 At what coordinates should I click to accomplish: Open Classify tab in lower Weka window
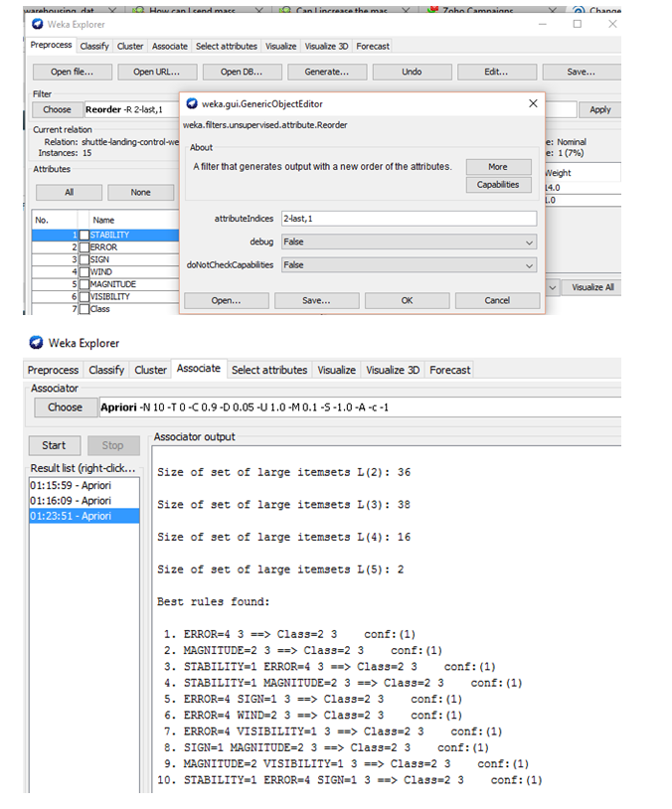(106, 371)
